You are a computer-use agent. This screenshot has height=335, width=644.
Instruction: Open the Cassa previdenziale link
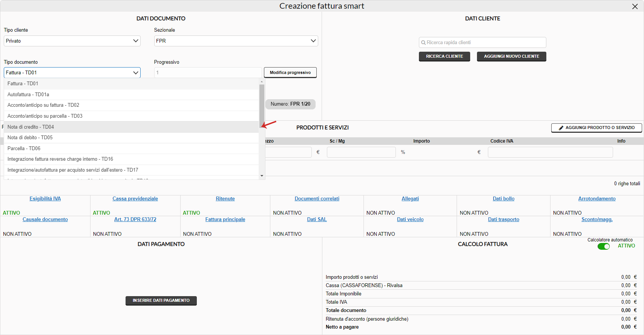[135, 199]
